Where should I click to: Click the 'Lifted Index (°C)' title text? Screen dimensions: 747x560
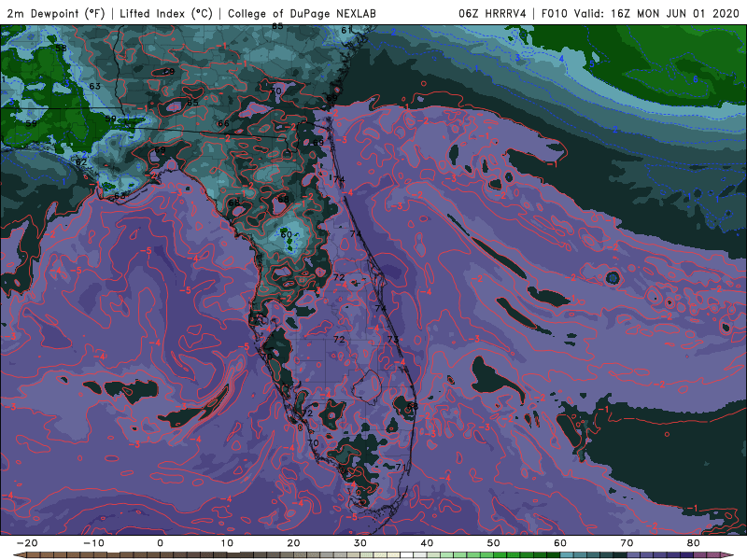(166, 13)
